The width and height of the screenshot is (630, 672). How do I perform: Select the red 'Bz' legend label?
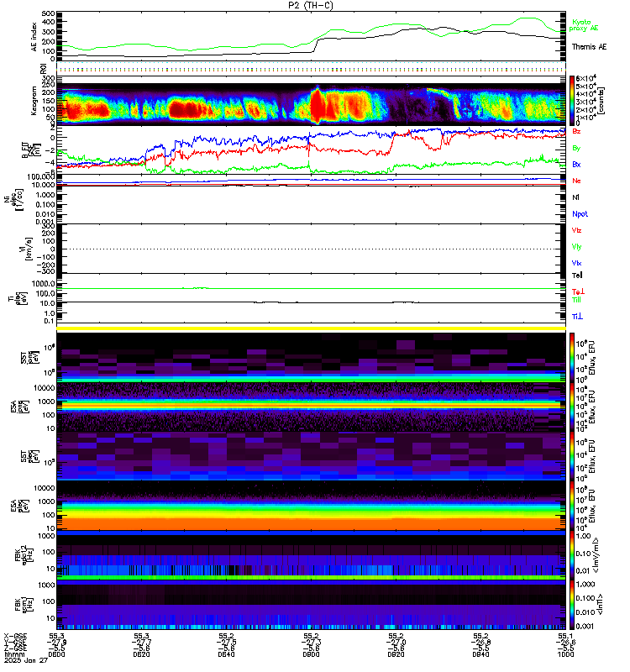coord(576,131)
